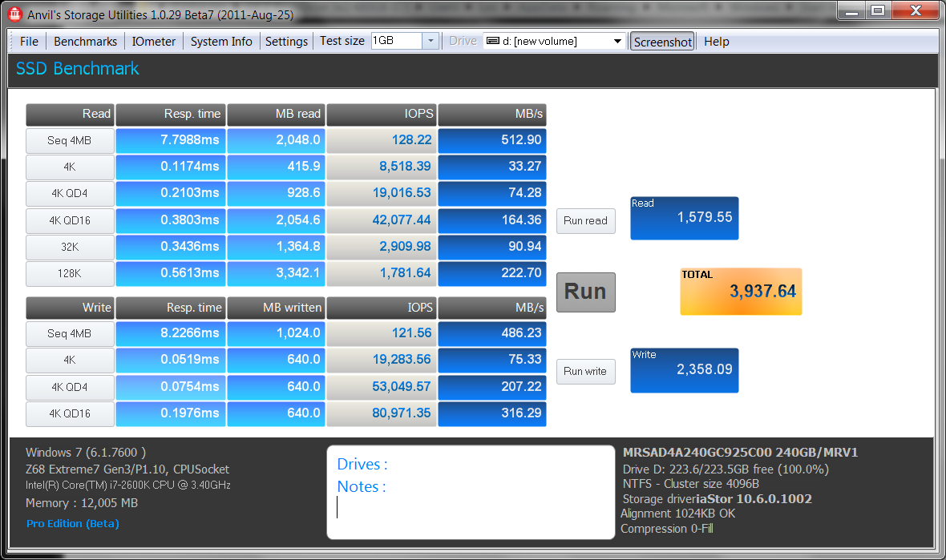The image size is (946, 560).
Task: Select the Read 4K QD4 test button
Action: [x=70, y=194]
